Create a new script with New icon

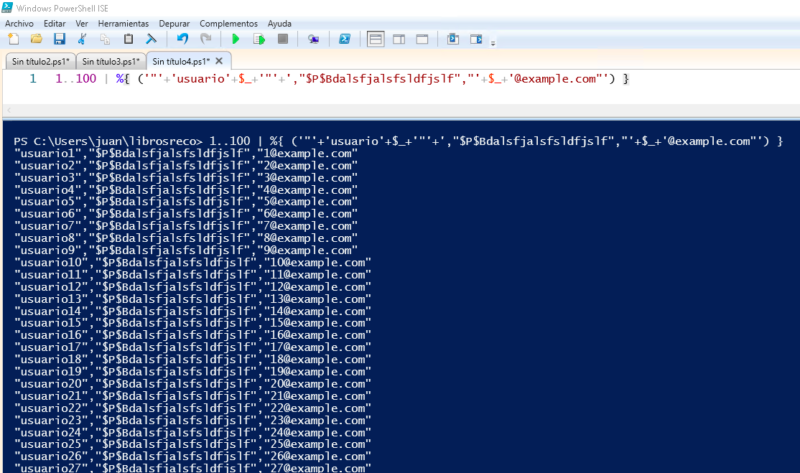(x=14, y=39)
